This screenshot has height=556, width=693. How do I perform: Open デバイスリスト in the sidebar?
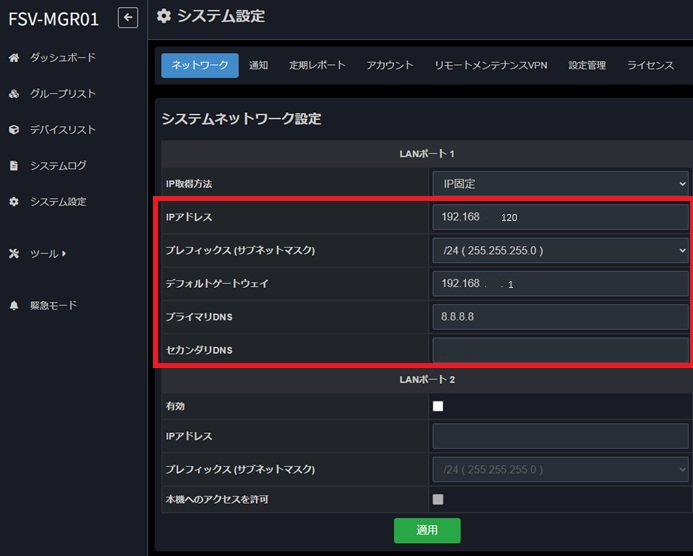point(63,129)
